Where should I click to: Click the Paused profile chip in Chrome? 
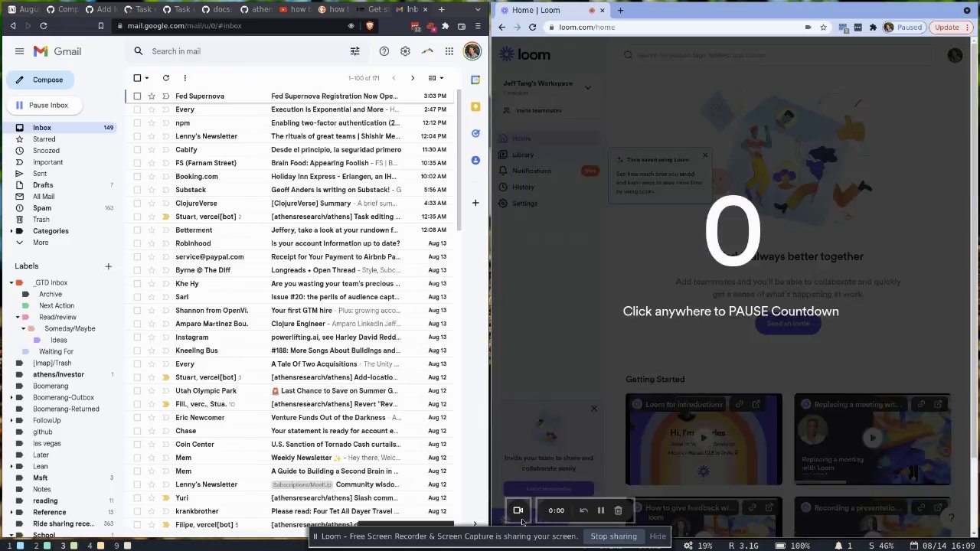coord(904,28)
